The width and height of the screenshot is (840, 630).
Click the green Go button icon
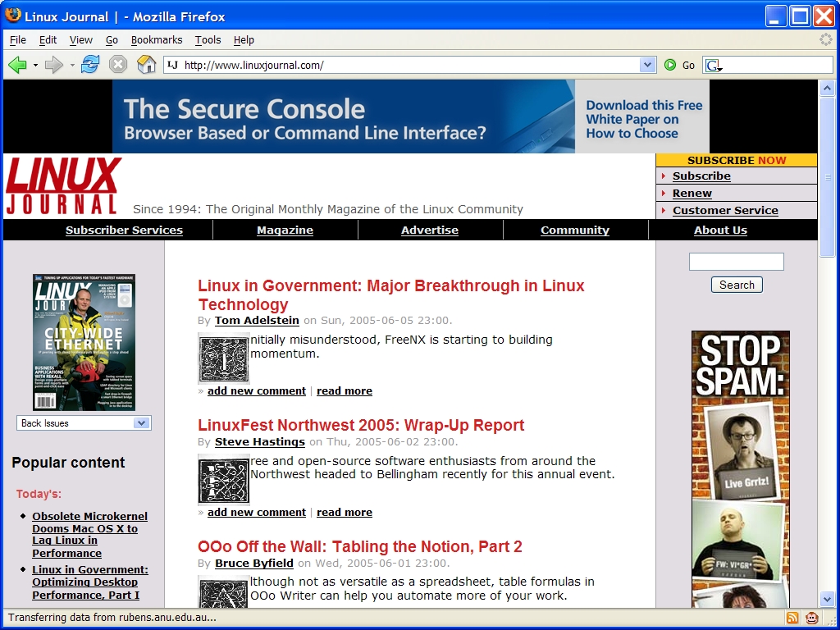[671, 65]
